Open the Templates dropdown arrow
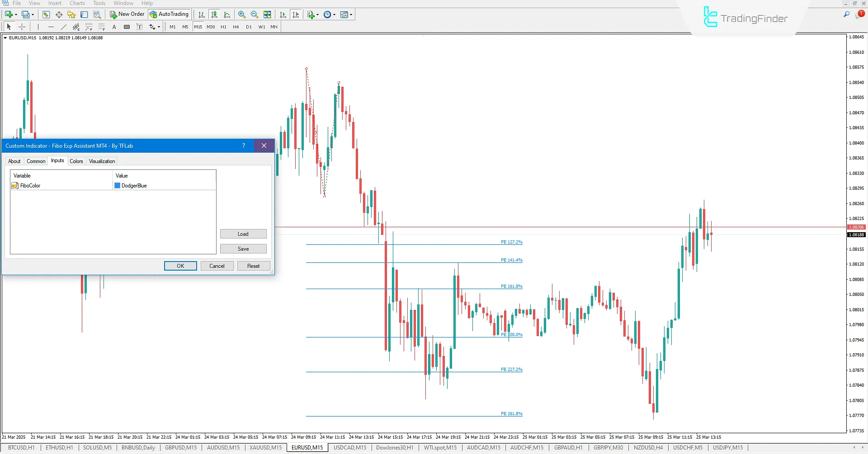Viewport: 868px width, 454px height. tap(351, 14)
